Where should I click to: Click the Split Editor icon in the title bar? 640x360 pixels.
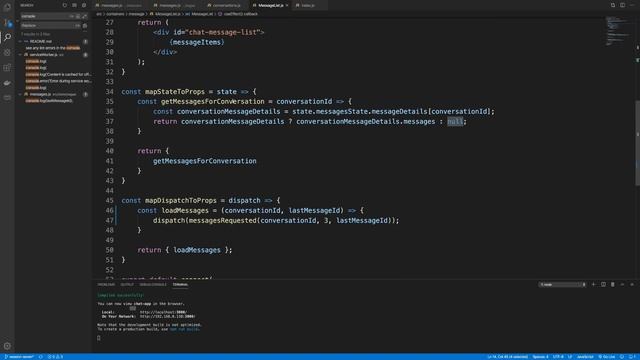pyautogui.click(x=622, y=5)
